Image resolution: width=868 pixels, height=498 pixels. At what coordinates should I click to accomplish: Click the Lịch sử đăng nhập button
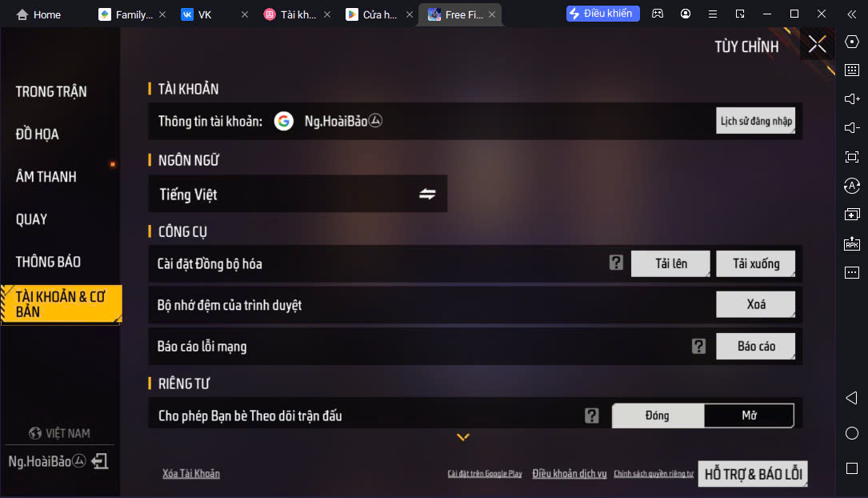[756, 121]
